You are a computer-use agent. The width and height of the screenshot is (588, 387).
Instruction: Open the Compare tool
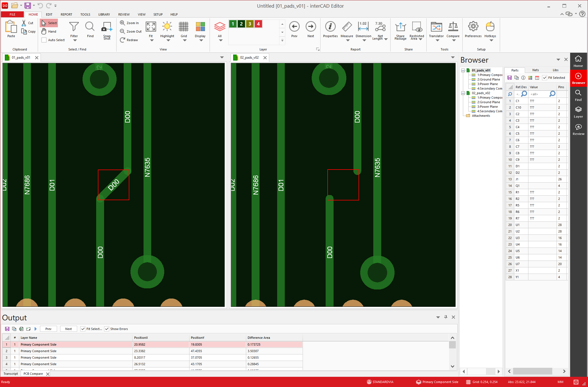[x=453, y=27]
